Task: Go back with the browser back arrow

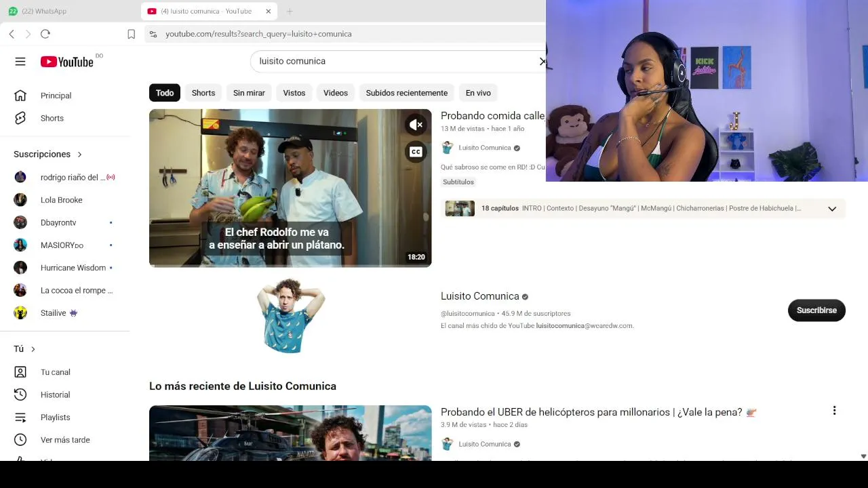Action: coord(12,34)
